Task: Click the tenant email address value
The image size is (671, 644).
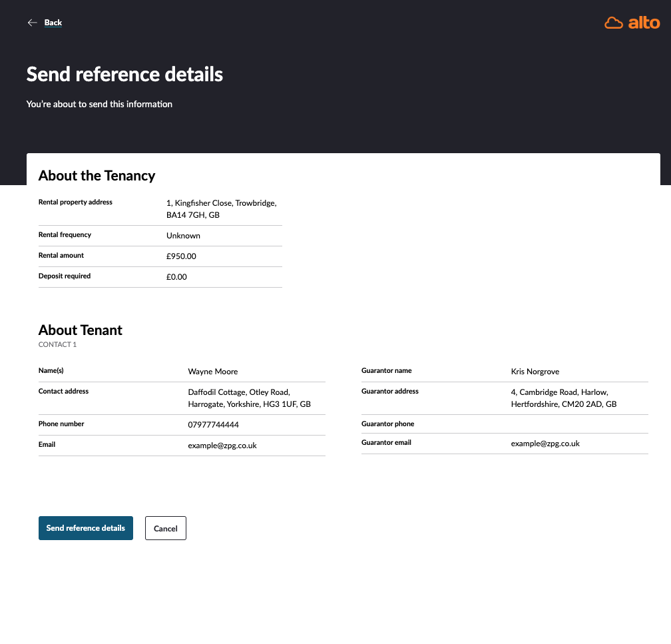Action: [222, 446]
